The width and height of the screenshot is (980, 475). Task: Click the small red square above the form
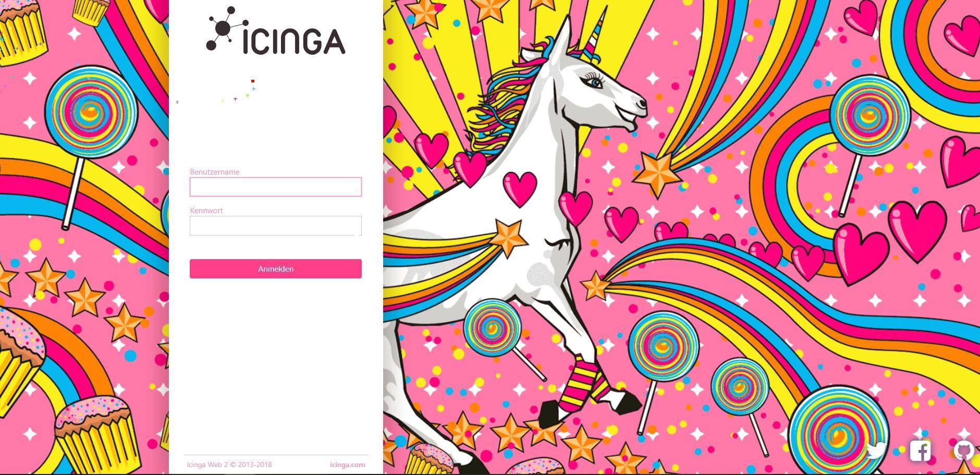253,81
